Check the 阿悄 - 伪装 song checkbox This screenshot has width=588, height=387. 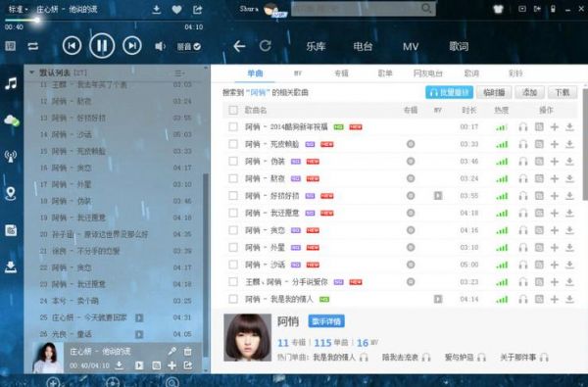[x=233, y=162]
